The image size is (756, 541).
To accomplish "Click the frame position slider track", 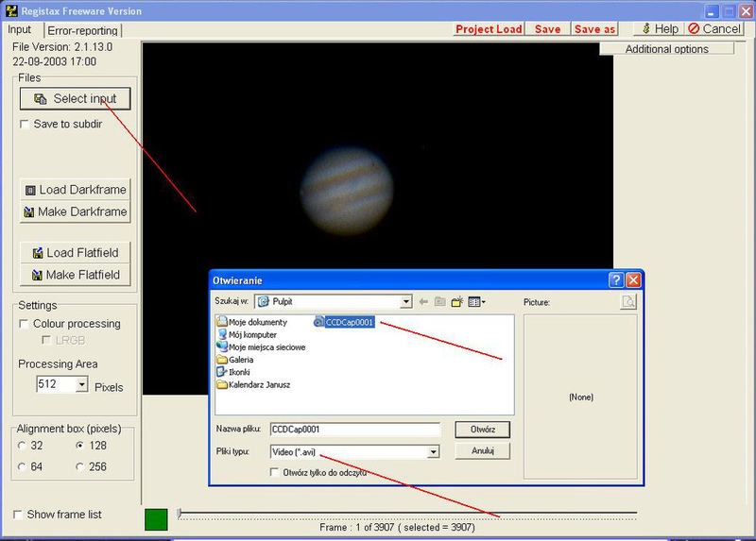I will pyautogui.click(x=406, y=514).
